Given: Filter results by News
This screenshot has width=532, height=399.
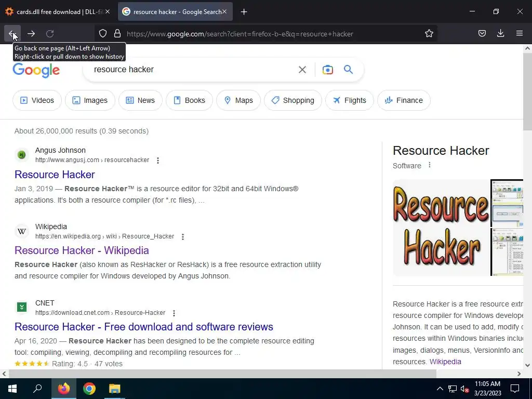Looking at the screenshot, I should click(140, 100).
